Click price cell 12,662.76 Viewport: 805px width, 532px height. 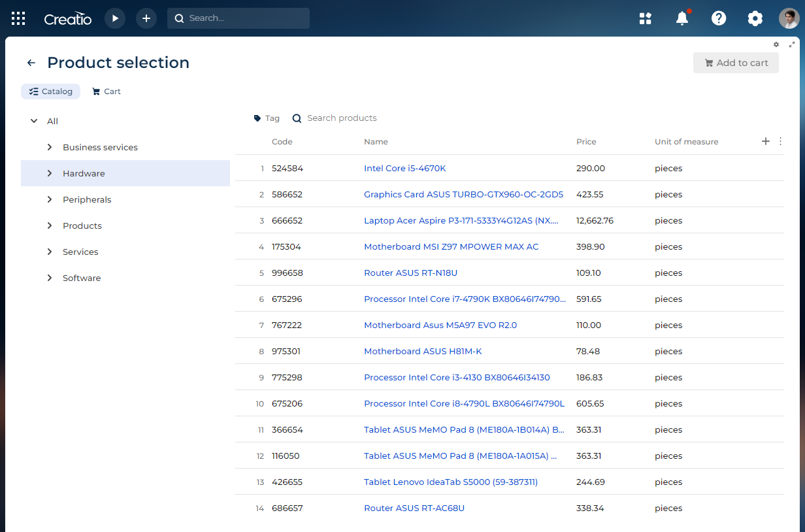(x=595, y=220)
